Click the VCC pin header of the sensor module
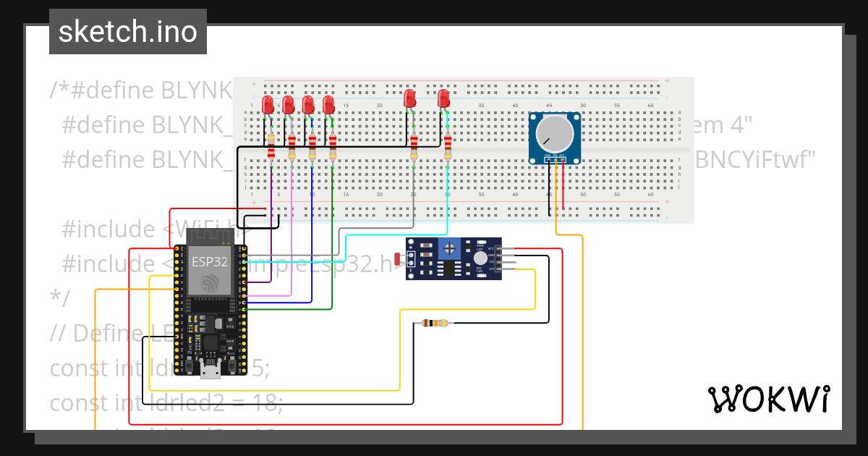This screenshot has width=868, height=456. click(497, 248)
